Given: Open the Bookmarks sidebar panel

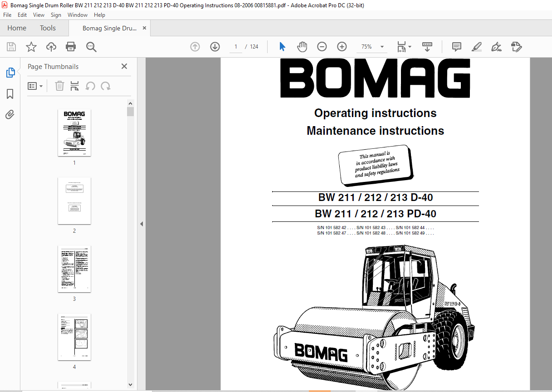Looking at the screenshot, I should pos(10,94).
